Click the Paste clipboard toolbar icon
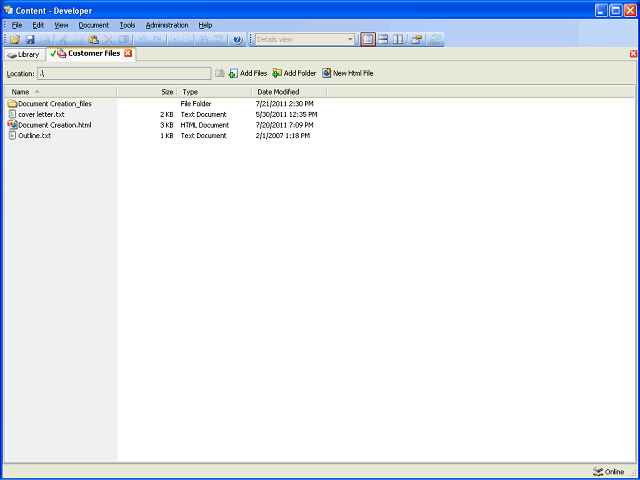 (94, 40)
